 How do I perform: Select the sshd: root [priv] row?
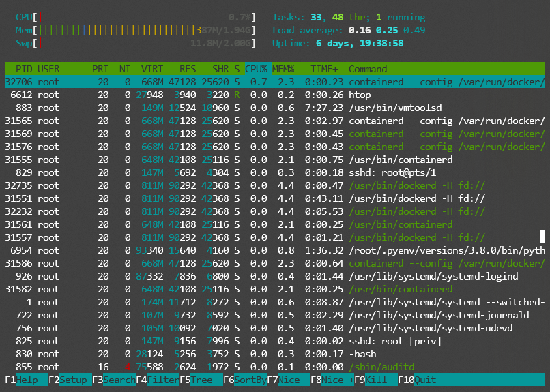pos(275,341)
